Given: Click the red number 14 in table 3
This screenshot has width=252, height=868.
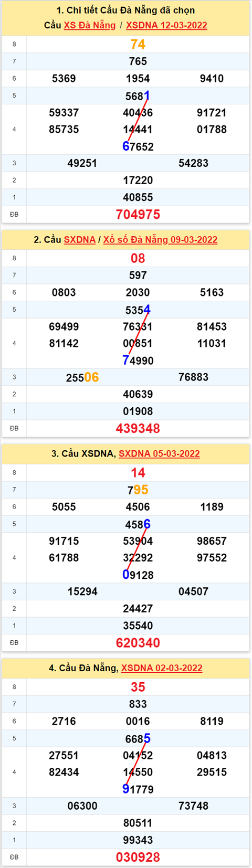Looking at the screenshot, I should click(x=138, y=472).
